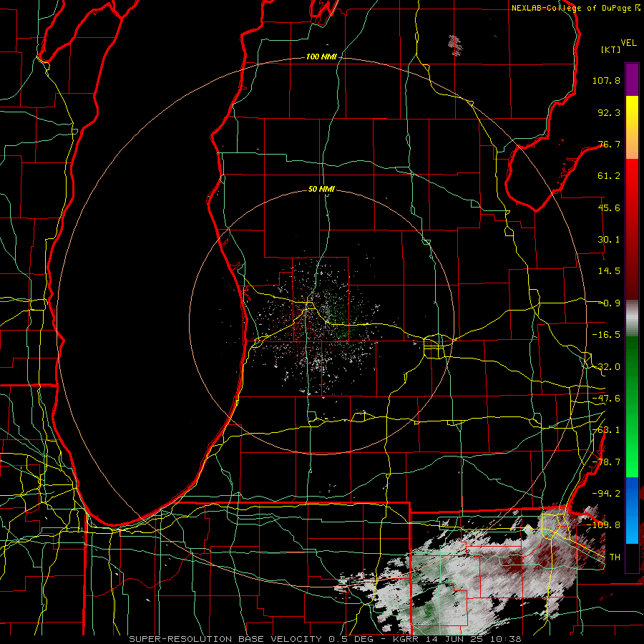The height and width of the screenshot is (644, 644).
Task: Select the 61.2 value on velocity scale
Action: 609,176
